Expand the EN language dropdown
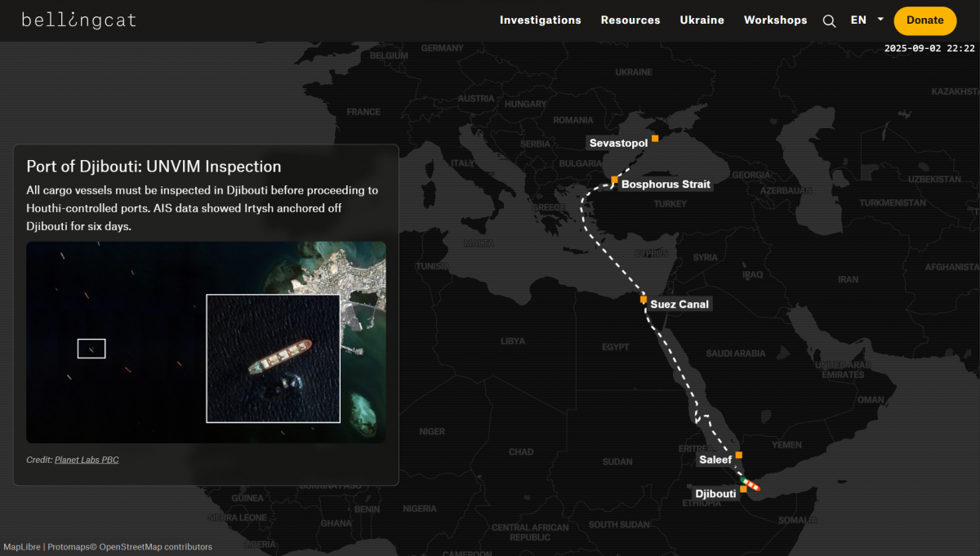980x556 pixels. coord(866,20)
